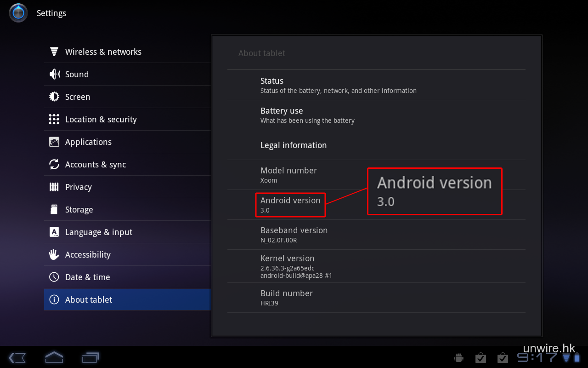
Task: Tap the Date & time clock icon
Action: [x=54, y=277]
